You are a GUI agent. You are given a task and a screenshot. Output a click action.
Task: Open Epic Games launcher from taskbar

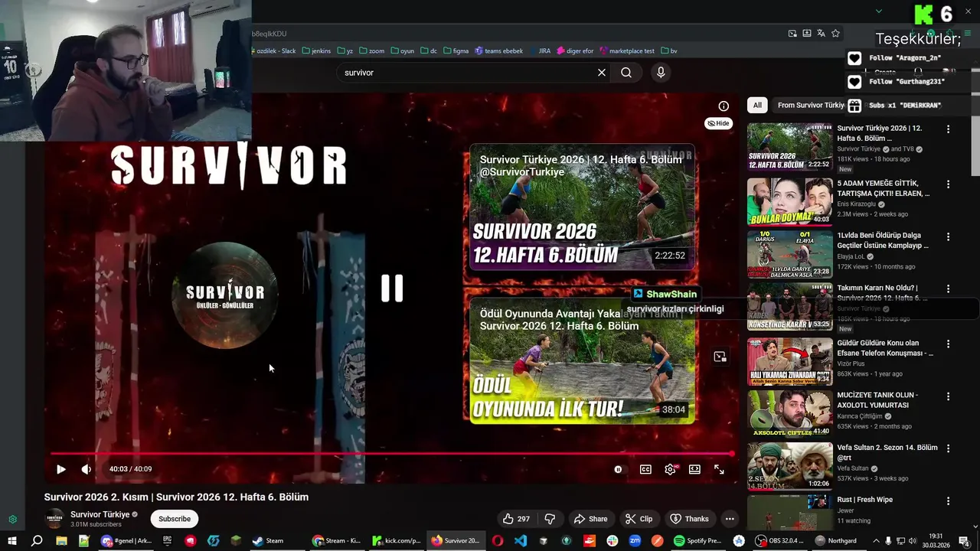(167, 541)
